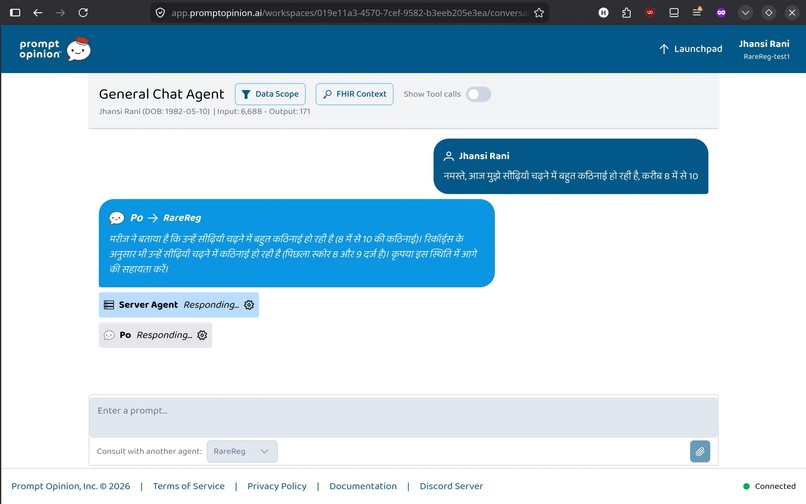Click the Consult with another agent label
The image size is (806, 504).
[x=149, y=452]
